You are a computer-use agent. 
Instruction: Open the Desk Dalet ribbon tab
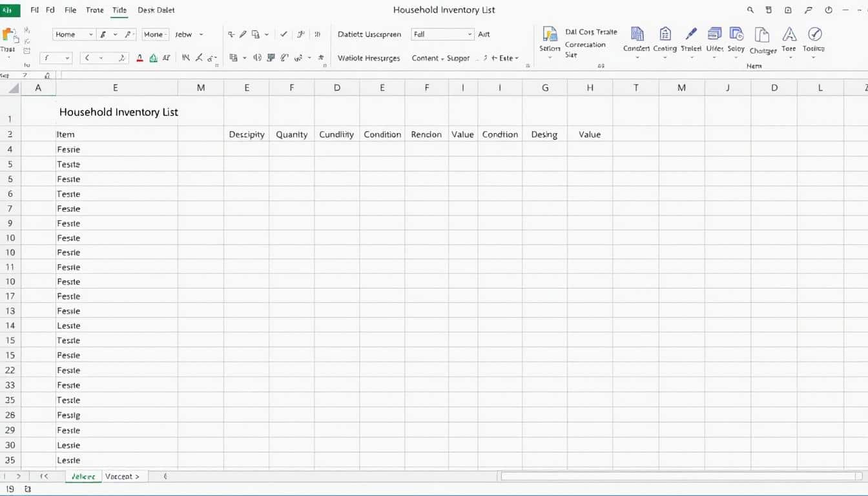[156, 10]
